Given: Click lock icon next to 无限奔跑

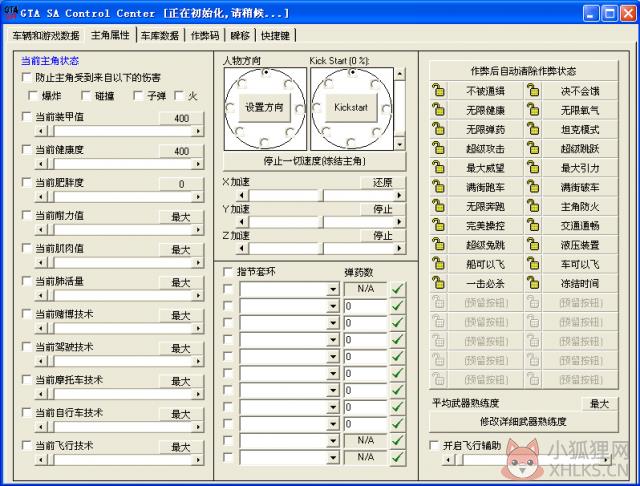Looking at the screenshot, I should [x=439, y=206].
